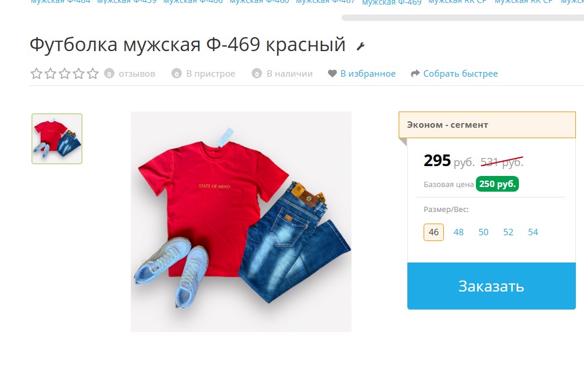The image size is (584, 392).
Task: Click the 'Заказать' order button
Action: coord(491,286)
